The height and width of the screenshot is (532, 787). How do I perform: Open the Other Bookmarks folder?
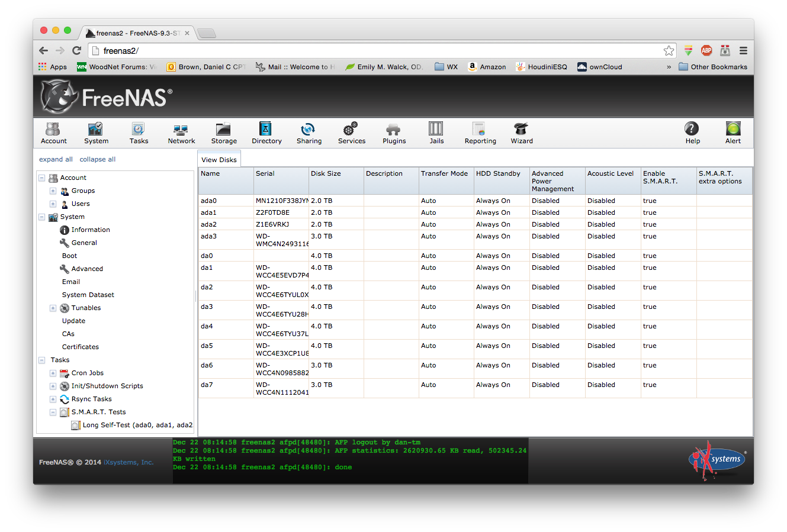point(713,67)
